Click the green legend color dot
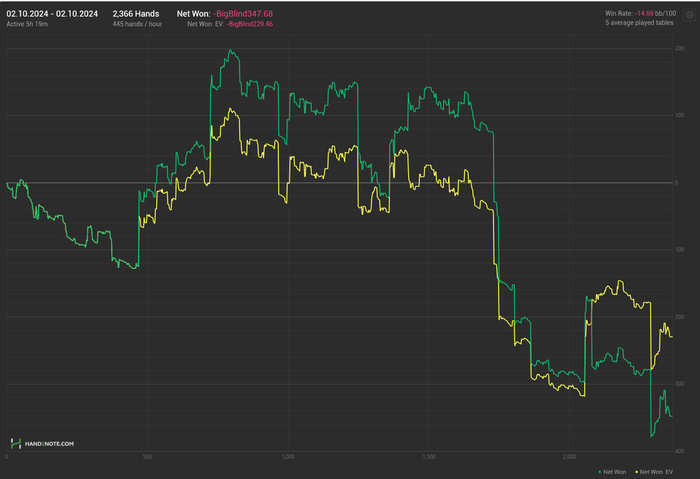Viewport: 700px width, 479px height. [x=600, y=472]
